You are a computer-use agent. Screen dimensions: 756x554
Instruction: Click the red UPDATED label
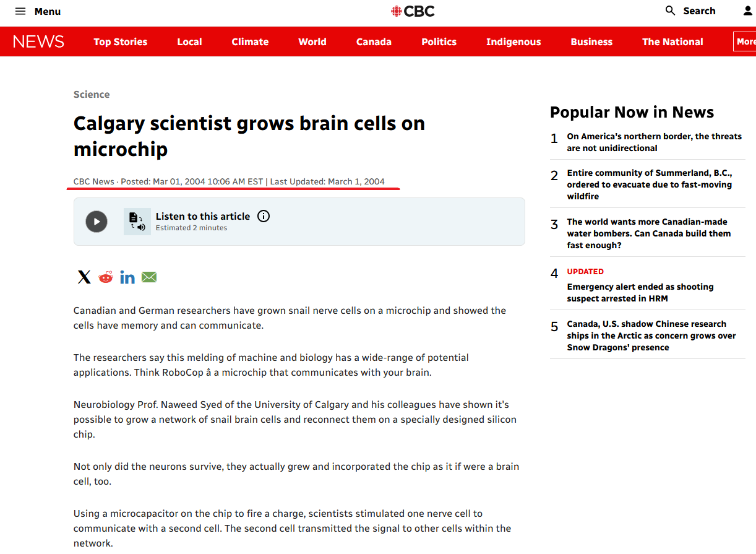click(585, 271)
